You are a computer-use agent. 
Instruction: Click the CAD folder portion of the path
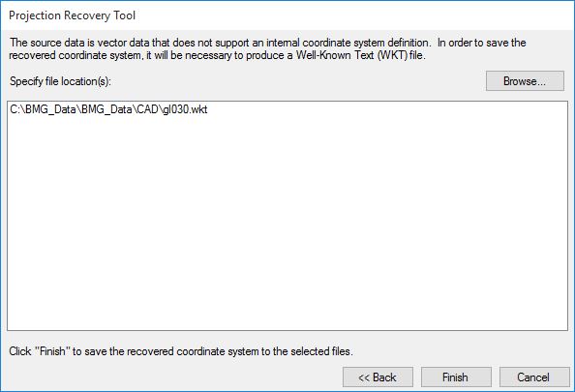pos(147,109)
